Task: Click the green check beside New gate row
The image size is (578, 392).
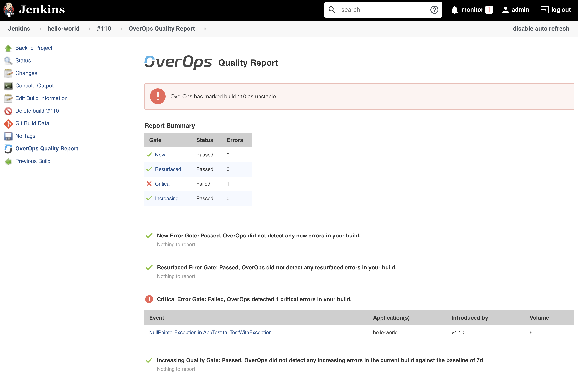Action: (x=149, y=155)
